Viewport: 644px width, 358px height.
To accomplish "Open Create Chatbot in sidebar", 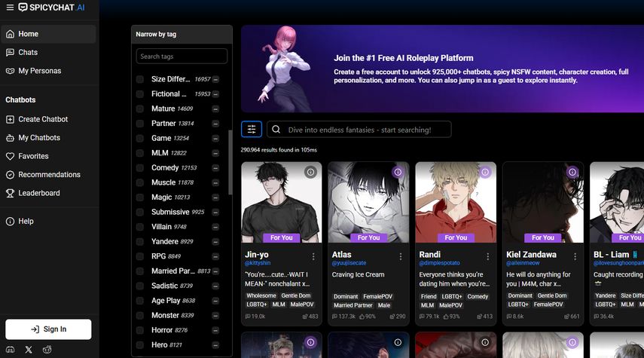I will 48,119.
